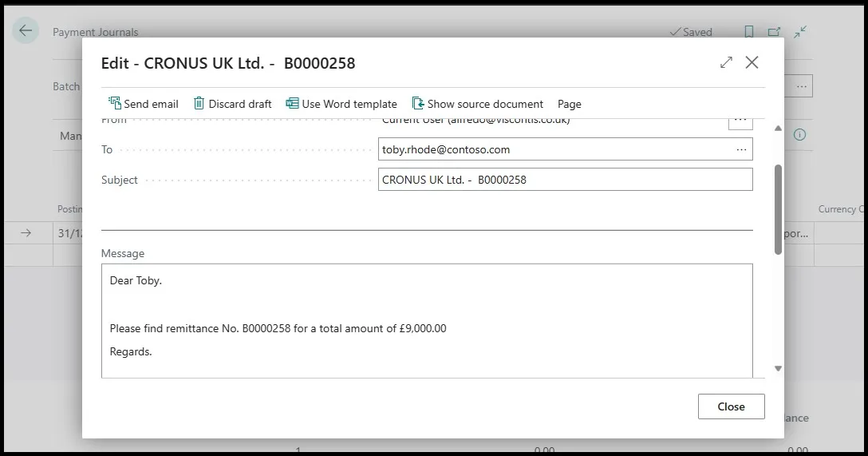Click the scrollbar down arrow
The image size is (868, 456).
(778, 368)
